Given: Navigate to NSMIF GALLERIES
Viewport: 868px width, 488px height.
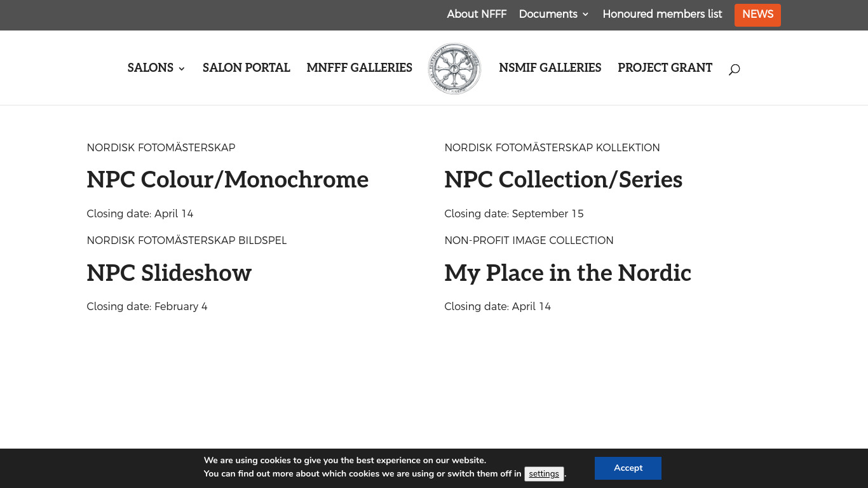Looking at the screenshot, I should tap(550, 68).
